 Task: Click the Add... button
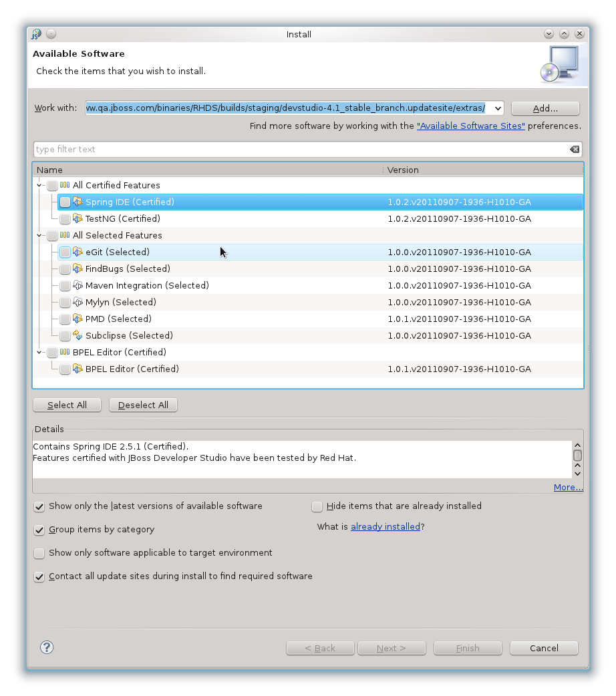[545, 108]
